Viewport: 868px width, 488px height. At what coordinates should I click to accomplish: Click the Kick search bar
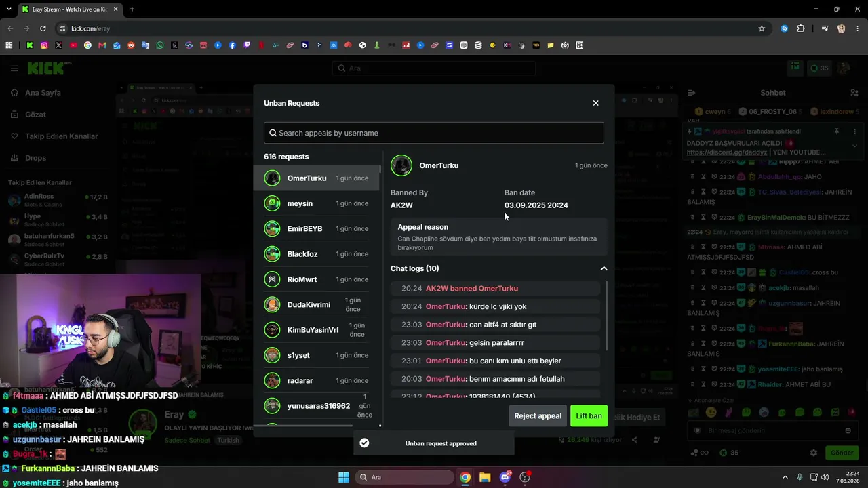click(434, 68)
